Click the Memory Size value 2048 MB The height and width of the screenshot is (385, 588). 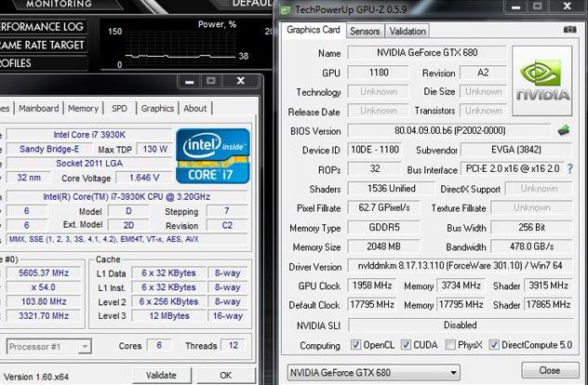(383, 246)
